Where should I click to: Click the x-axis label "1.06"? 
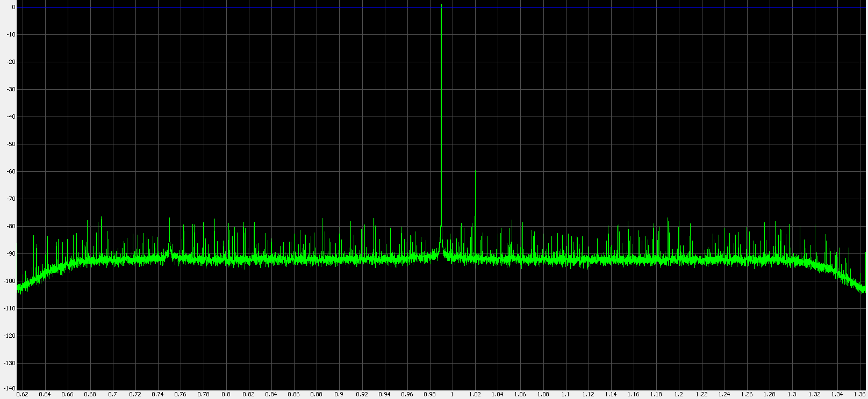point(520,395)
